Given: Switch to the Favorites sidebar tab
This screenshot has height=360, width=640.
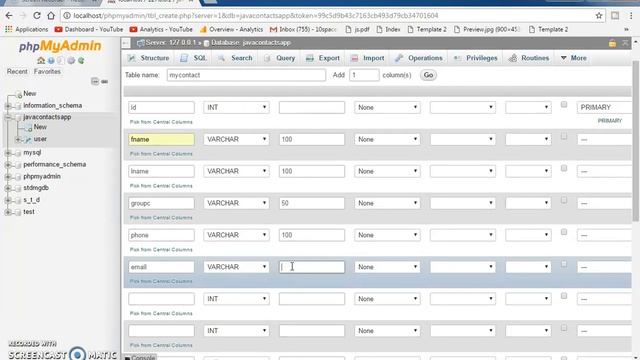Looking at the screenshot, I should 47,71.
